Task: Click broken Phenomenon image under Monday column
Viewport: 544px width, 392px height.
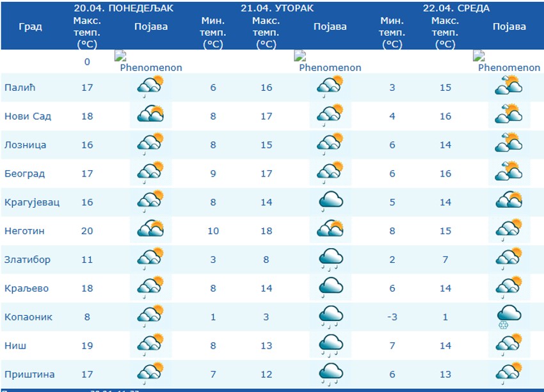Action: coord(148,62)
